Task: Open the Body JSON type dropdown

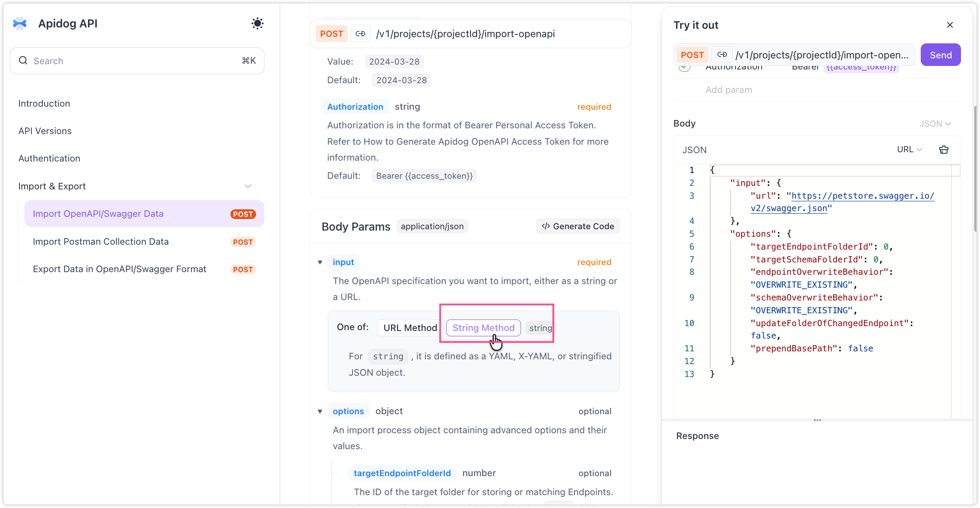Action: (935, 124)
